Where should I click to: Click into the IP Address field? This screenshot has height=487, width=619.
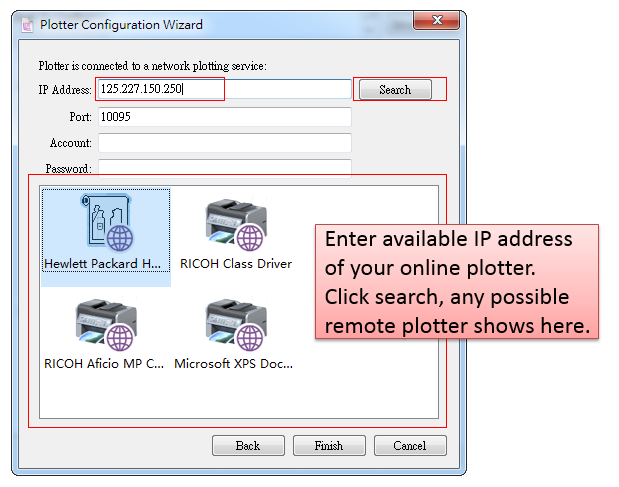click(x=224, y=90)
